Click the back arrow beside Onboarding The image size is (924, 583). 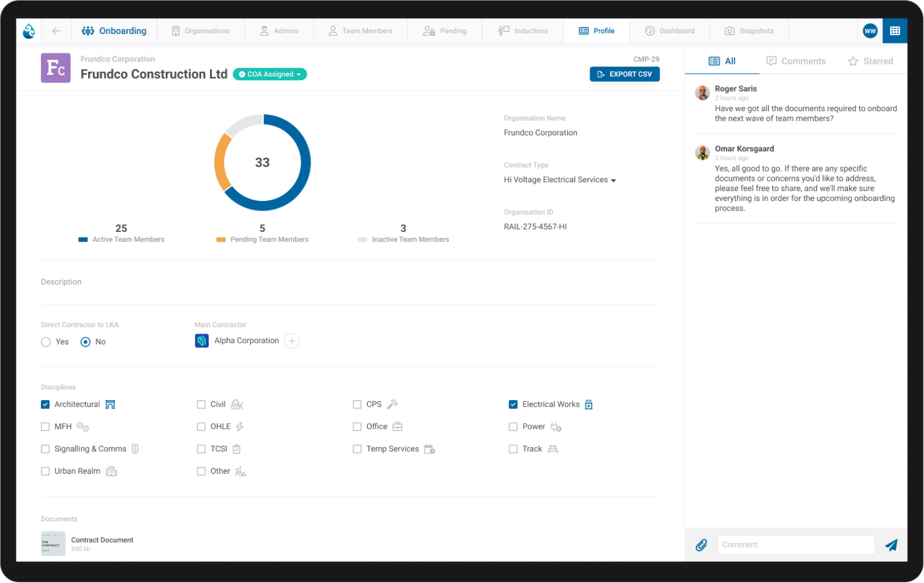pyautogui.click(x=57, y=30)
